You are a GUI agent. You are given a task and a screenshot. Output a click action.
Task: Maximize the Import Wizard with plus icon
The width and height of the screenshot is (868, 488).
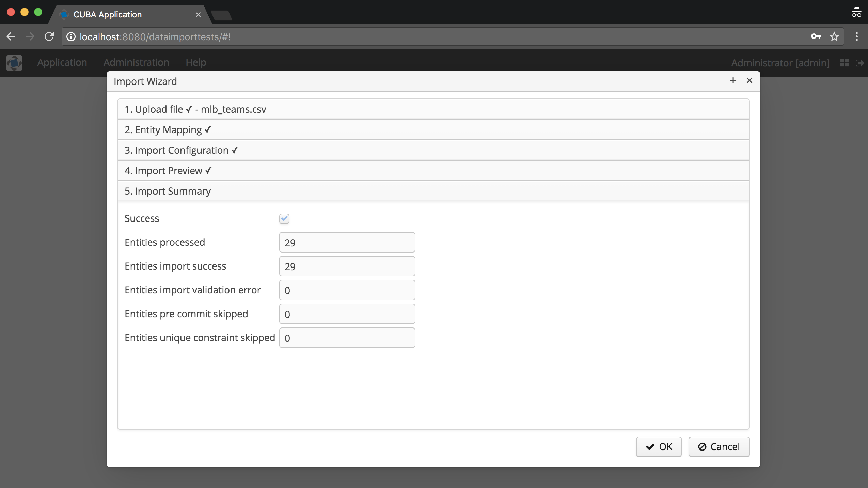[x=733, y=80]
